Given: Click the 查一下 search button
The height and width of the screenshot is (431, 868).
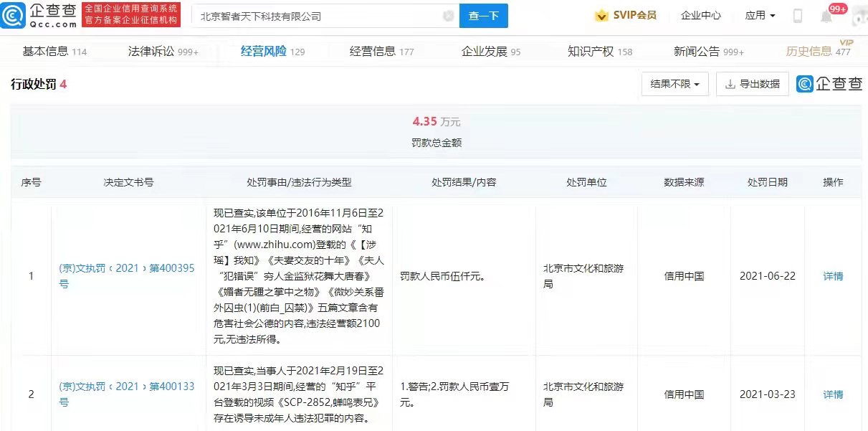Looking at the screenshot, I should [x=484, y=16].
